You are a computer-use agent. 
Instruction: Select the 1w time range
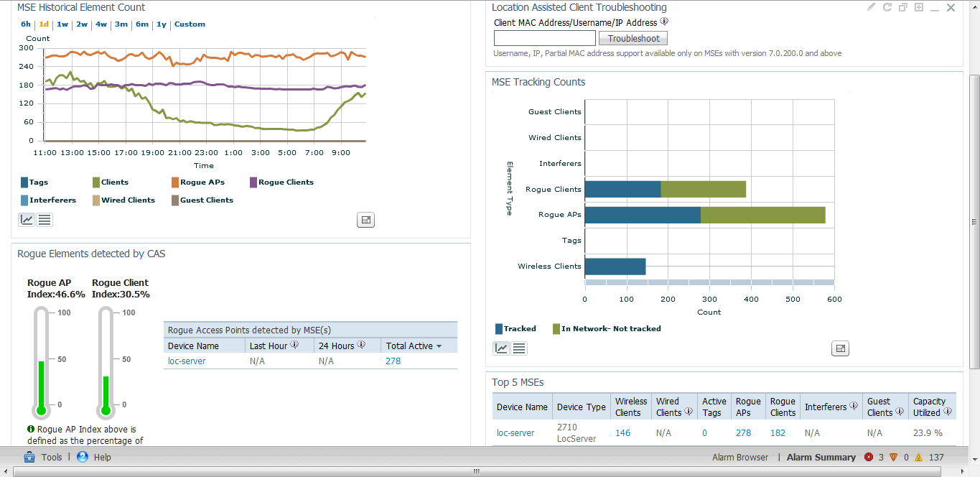click(x=62, y=24)
